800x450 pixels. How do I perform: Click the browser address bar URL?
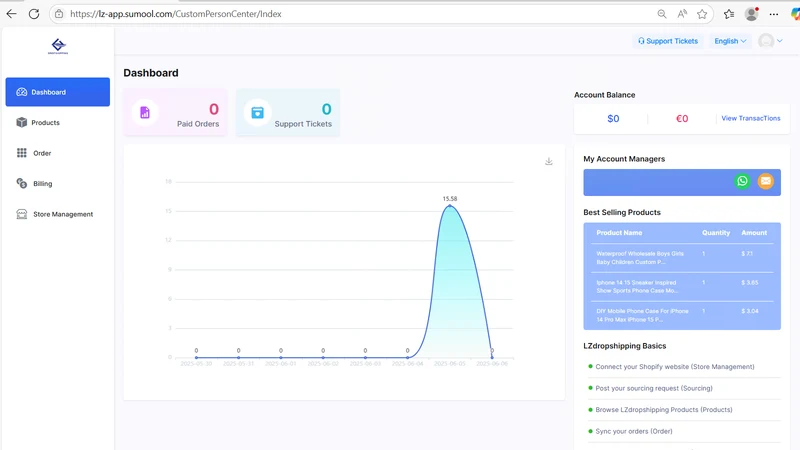(x=176, y=14)
